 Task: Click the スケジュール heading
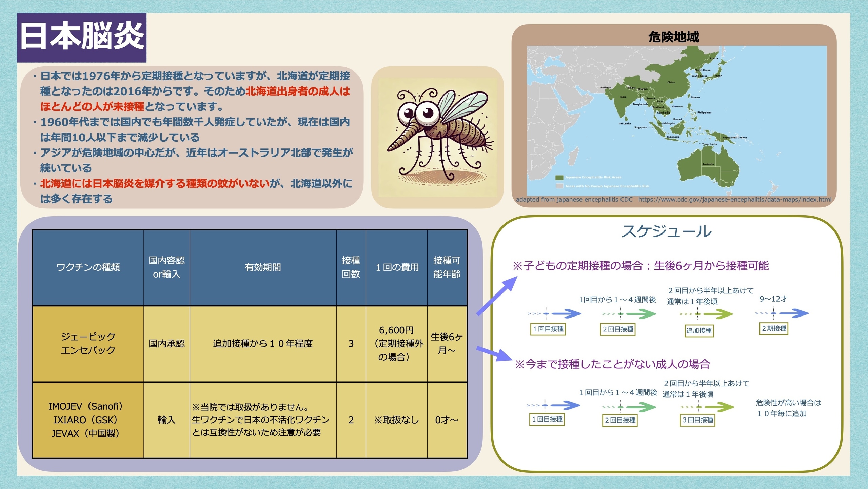[x=666, y=231]
